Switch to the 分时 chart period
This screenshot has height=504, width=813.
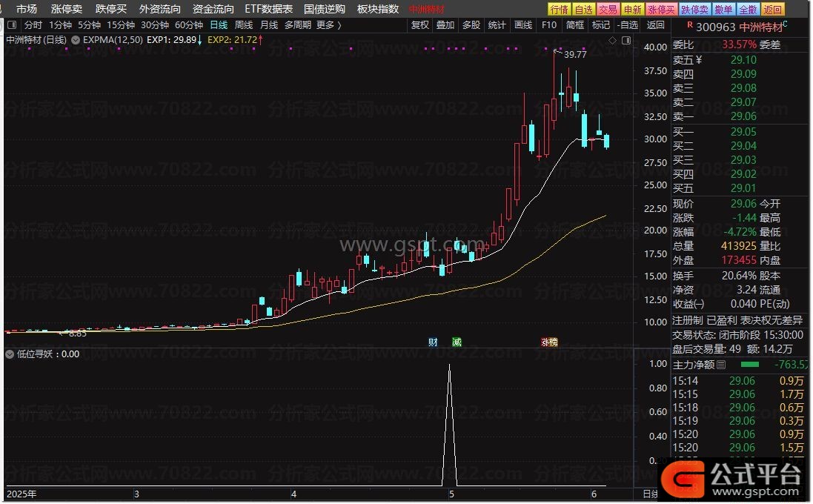coord(33,25)
